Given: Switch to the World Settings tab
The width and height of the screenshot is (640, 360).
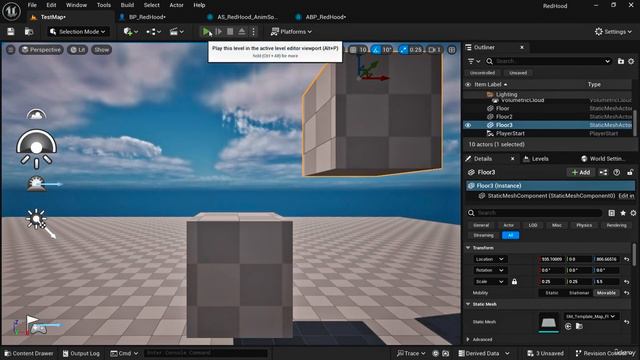Looking at the screenshot, I should click(x=603, y=159).
